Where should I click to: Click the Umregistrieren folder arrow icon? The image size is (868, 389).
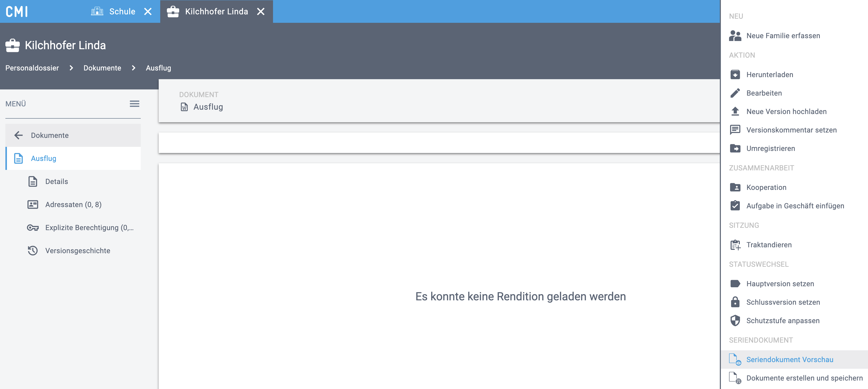[735, 148]
